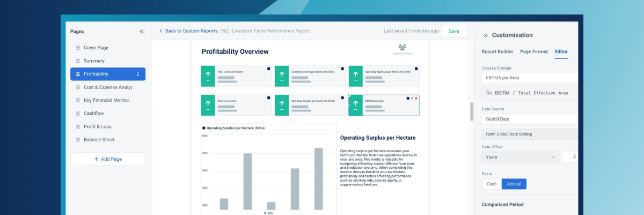The width and height of the screenshot is (644, 215).
Task: Select Accrual basis
Action: (514, 184)
